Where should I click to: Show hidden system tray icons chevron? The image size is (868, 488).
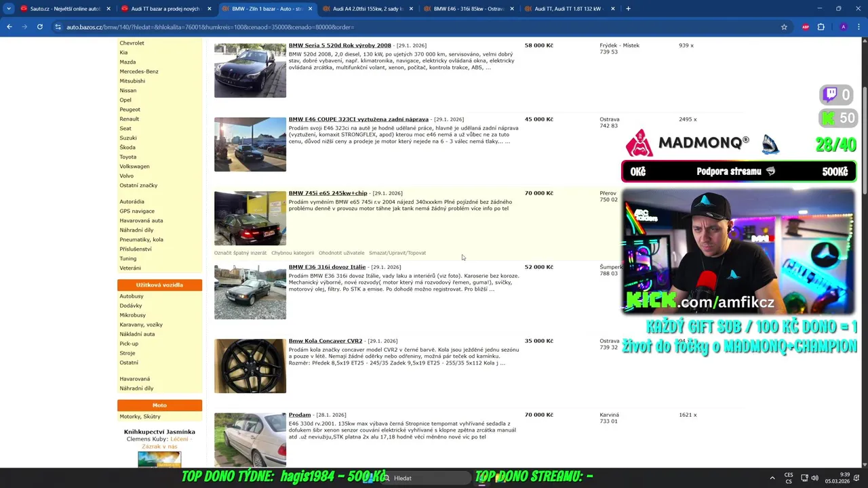772,478
